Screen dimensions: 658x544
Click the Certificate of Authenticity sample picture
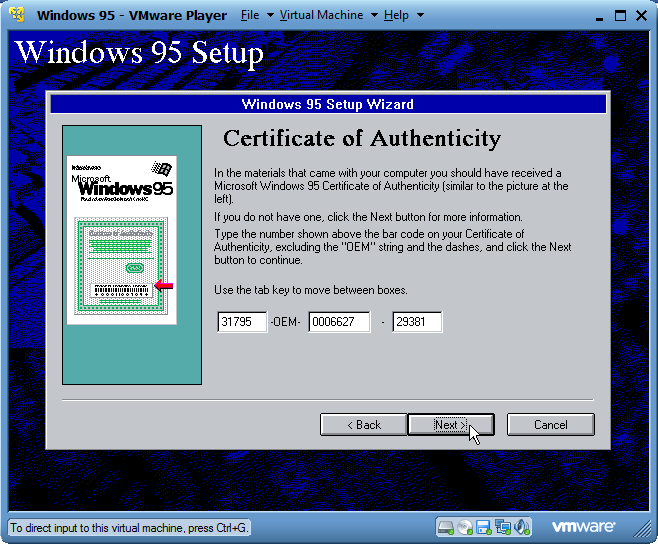click(x=122, y=240)
